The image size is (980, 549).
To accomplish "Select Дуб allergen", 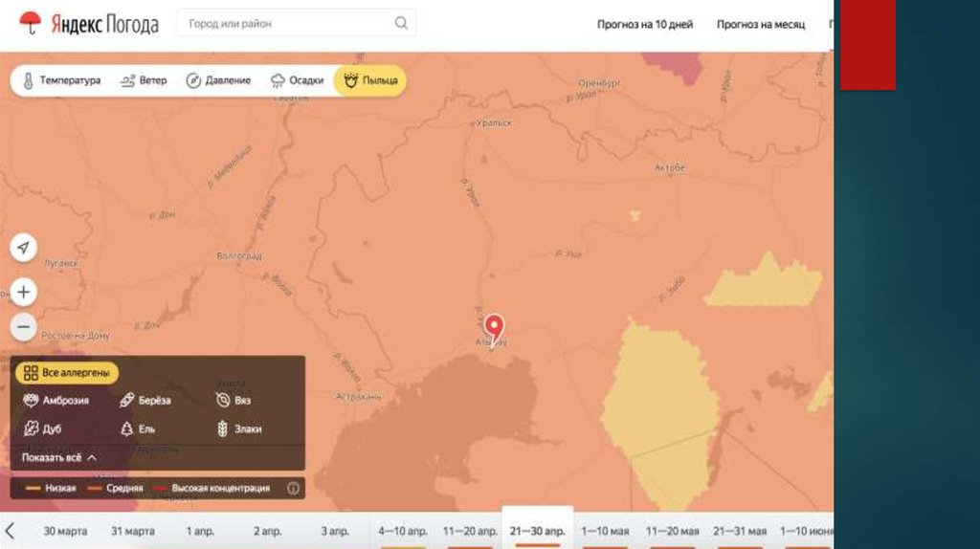I will (x=42, y=429).
